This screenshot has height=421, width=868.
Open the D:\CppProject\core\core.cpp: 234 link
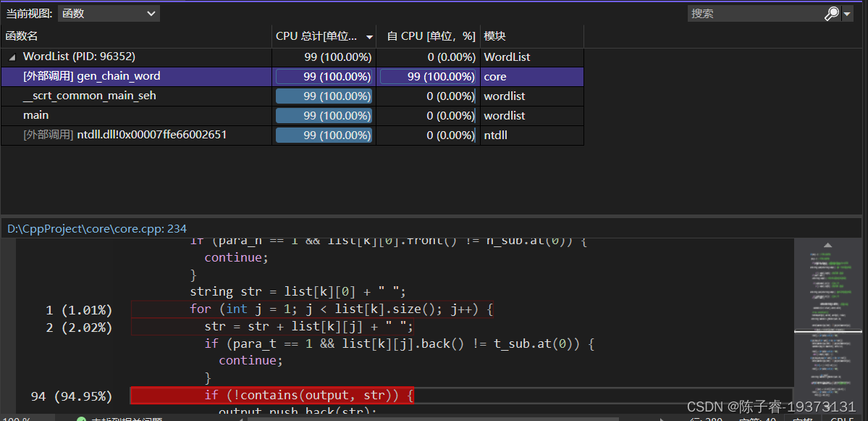[x=97, y=228]
